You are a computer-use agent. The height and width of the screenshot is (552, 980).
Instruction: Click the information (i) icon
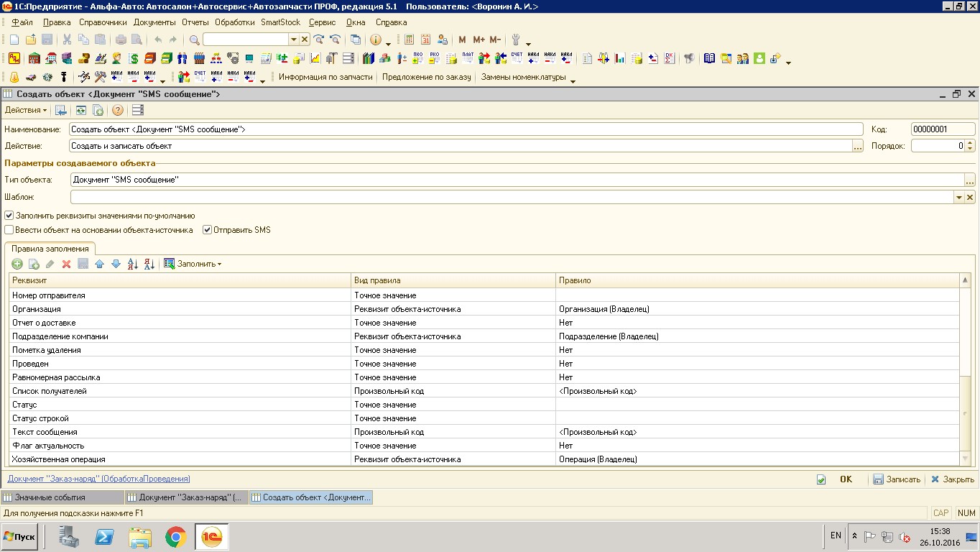click(375, 40)
